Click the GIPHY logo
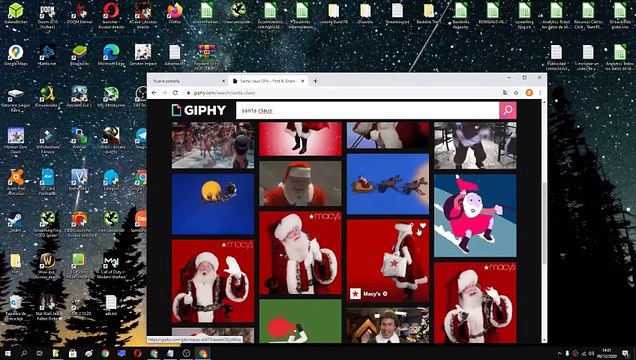This screenshot has width=636, height=360. pos(198,110)
